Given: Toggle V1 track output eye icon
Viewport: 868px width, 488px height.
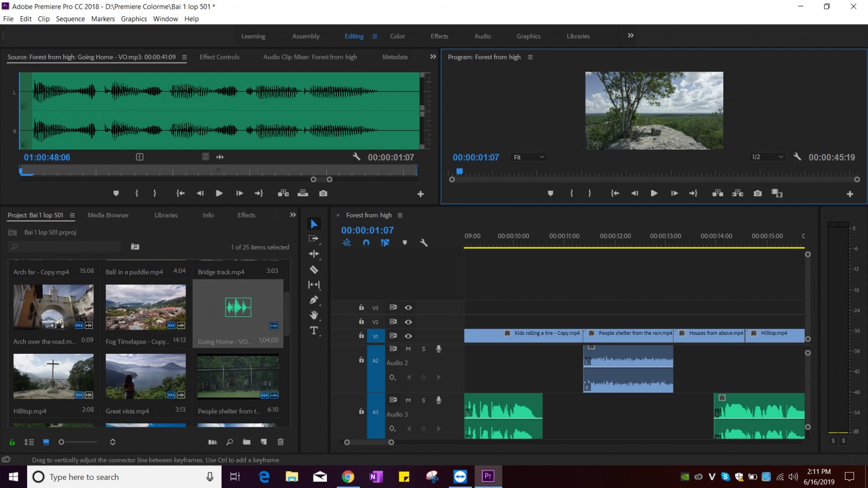Looking at the screenshot, I should pos(408,335).
